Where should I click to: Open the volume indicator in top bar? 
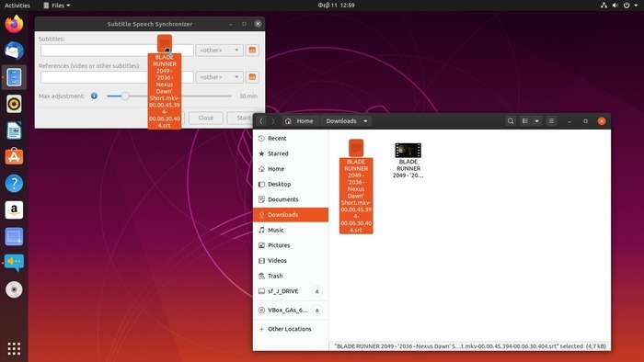click(615, 6)
